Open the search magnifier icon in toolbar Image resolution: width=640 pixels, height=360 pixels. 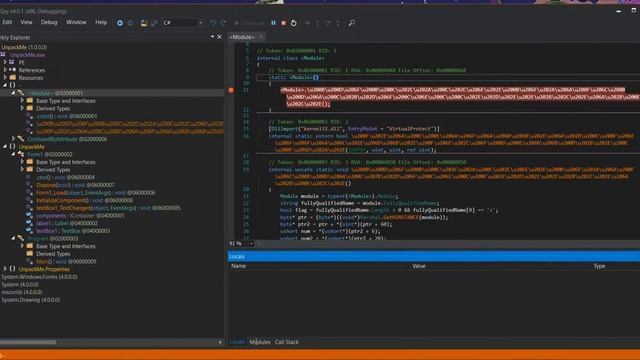click(x=351, y=23)
